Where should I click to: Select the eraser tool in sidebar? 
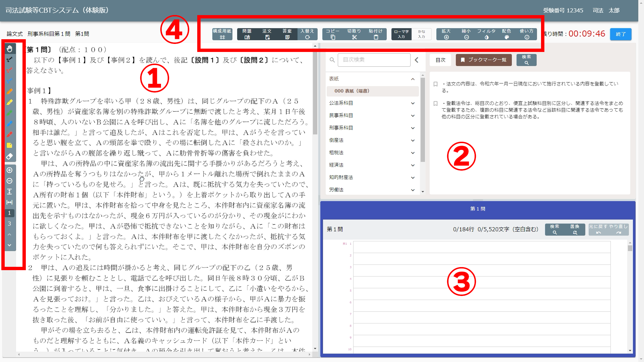[9, 156]
